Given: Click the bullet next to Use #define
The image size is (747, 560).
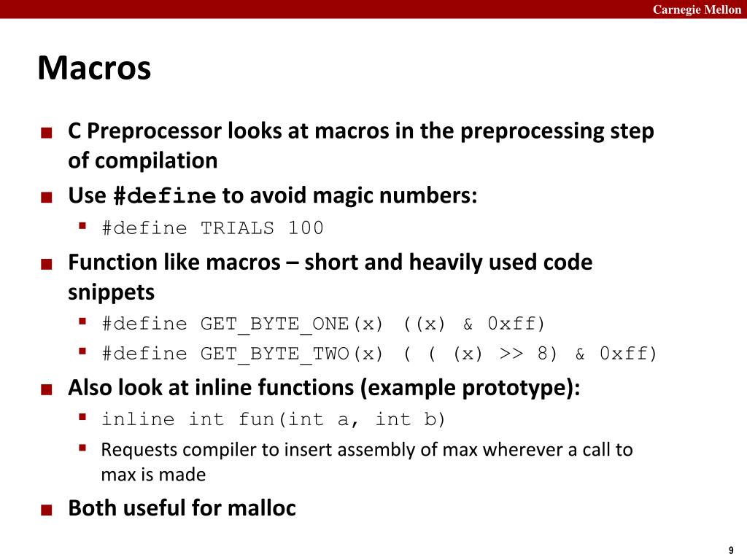Looking at the screenshot, I should tap(46, 197).
